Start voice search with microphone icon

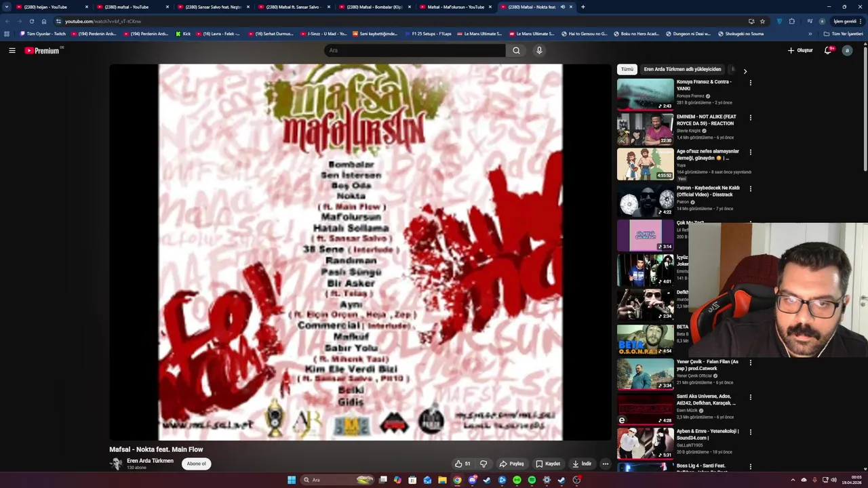click(x=539, y=50)
